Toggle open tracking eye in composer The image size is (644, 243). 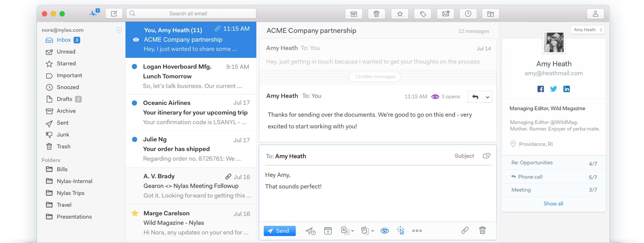point(385,231)
